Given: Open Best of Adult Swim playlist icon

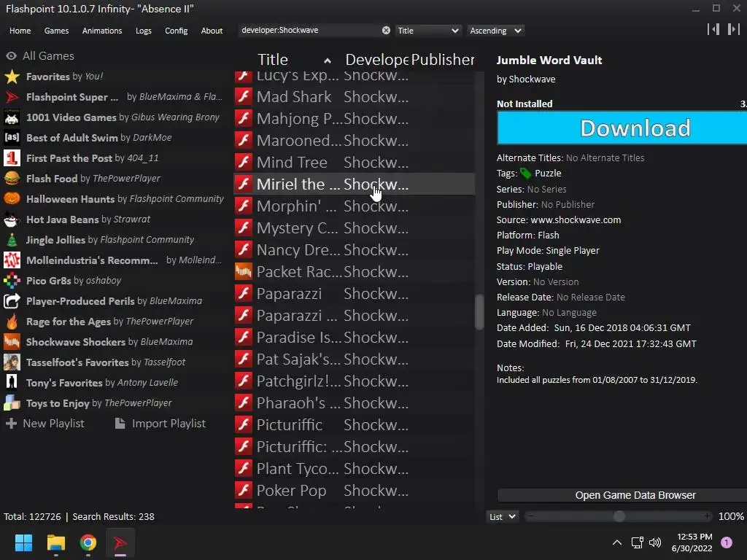Looking at the screenshot, I should click(x=12, y=138).
